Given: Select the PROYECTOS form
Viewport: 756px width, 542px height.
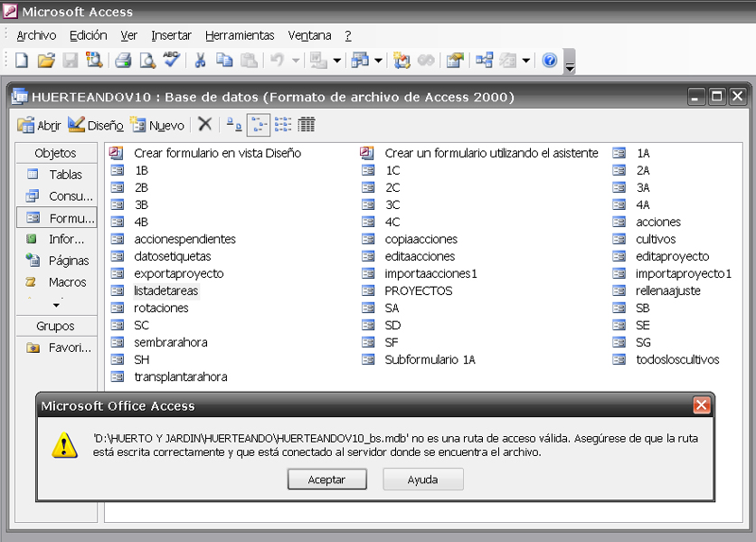Looking at the screenshot, I should coord(407,290).
